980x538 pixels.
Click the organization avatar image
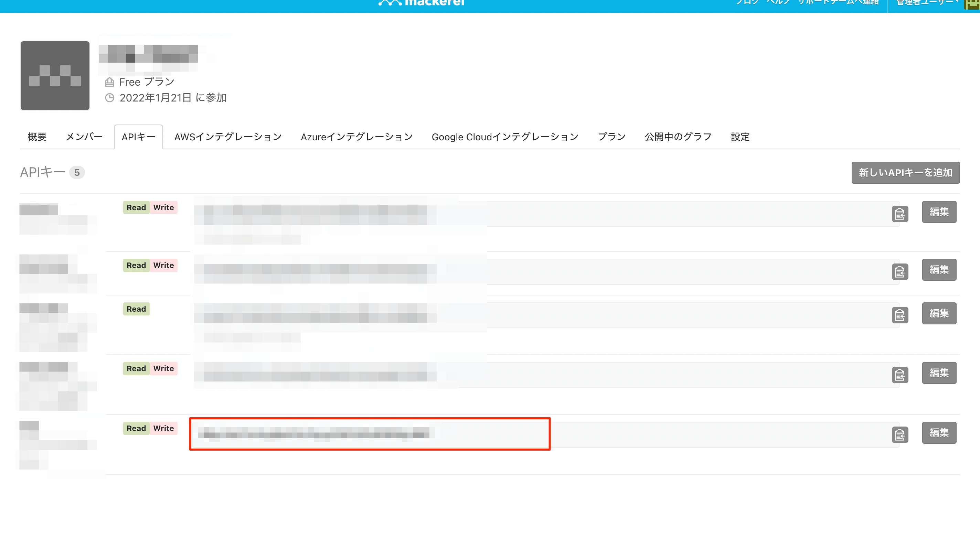tap(55, 76)
